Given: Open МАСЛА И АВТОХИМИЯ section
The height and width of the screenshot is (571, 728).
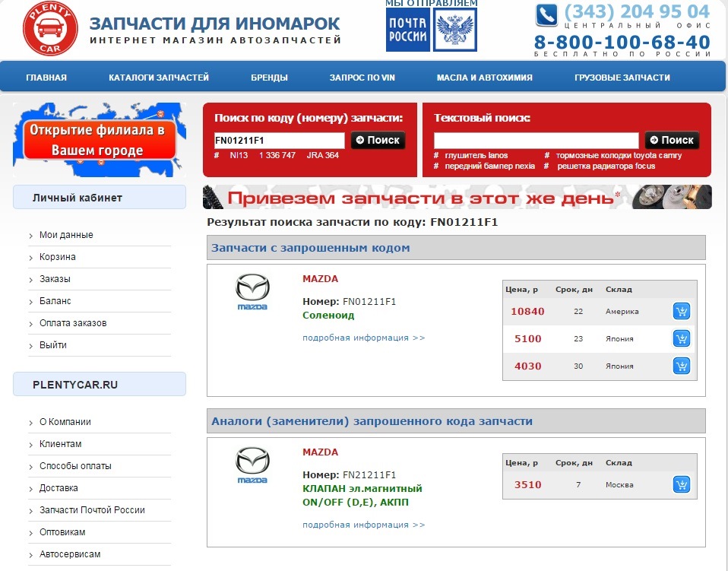Looking at the screenshot, I should click(485, 78).
